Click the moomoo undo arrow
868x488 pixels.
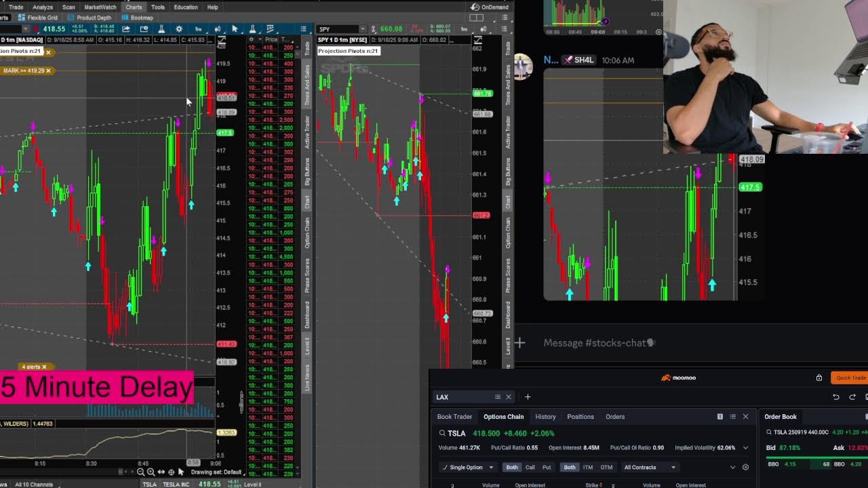click(836, 397)
